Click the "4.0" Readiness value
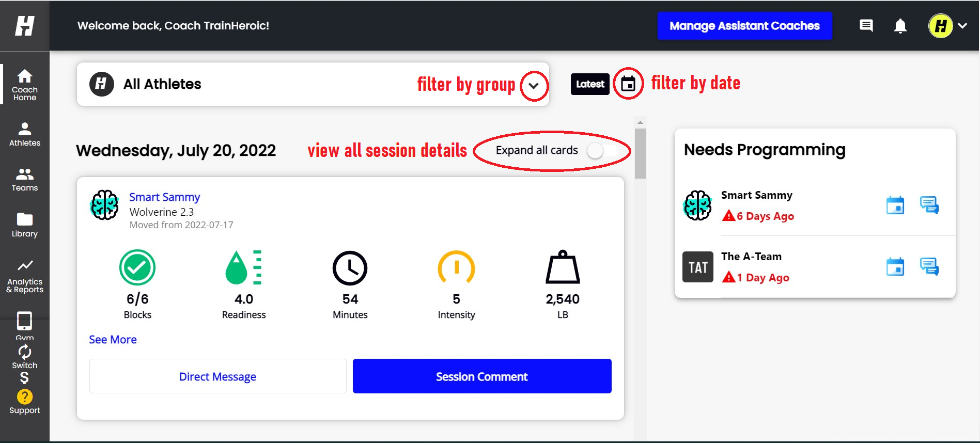Viewport: 980px width, 445px height. [x=244, y=299]
